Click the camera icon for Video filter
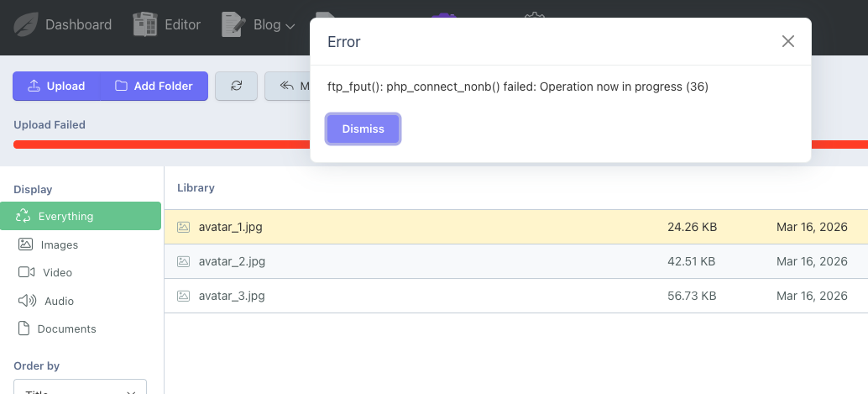The width and height of the screenshot is (868, 394). point(25,272)
